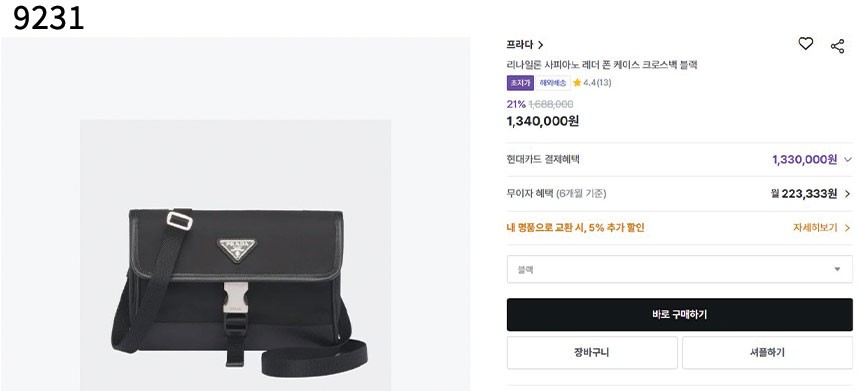Expand 현대카드 결제혜택 chevron
Viewport: 860px width, 391px height.
pos(848,160)
